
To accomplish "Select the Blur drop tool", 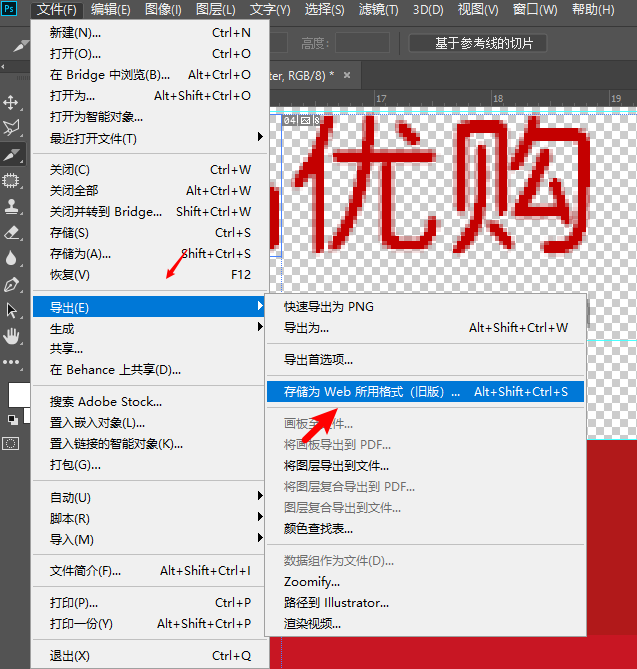I will pos(11,259).
